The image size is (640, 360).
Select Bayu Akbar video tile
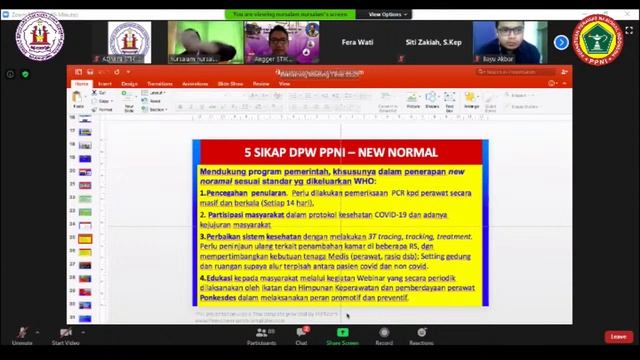pyautogui.click(x=510, y=42)
